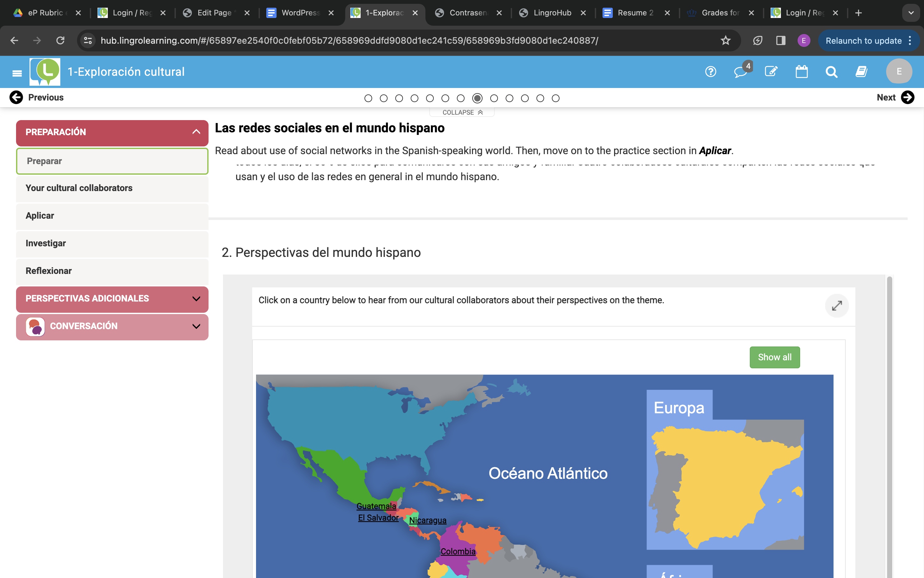The width and height of the screenshot is (924, 578).
Task: Open the tab search dropdown arrow
Action: click(911, 13)
